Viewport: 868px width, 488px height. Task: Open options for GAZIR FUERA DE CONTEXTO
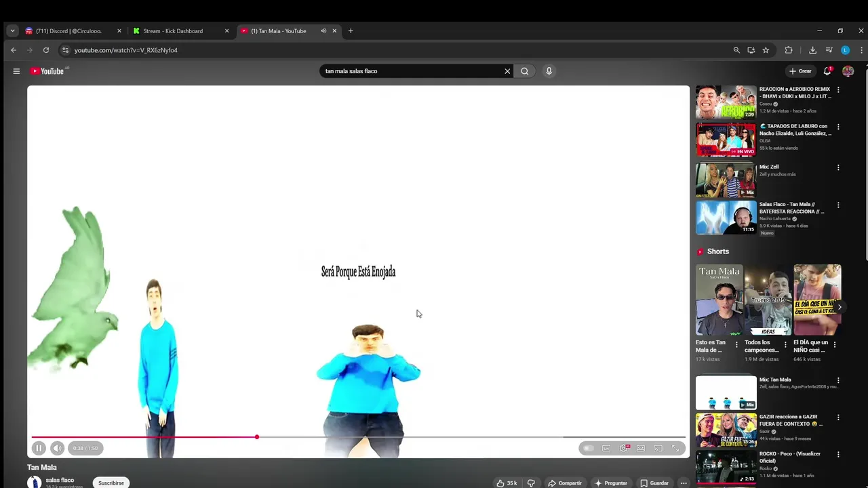pos(838,418)
